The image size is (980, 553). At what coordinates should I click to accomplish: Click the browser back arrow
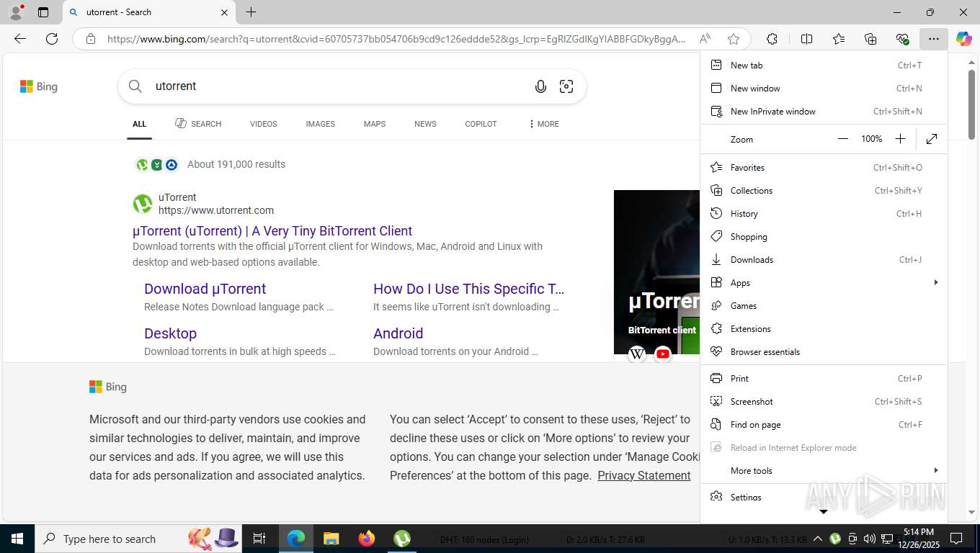tap(20, 39)
